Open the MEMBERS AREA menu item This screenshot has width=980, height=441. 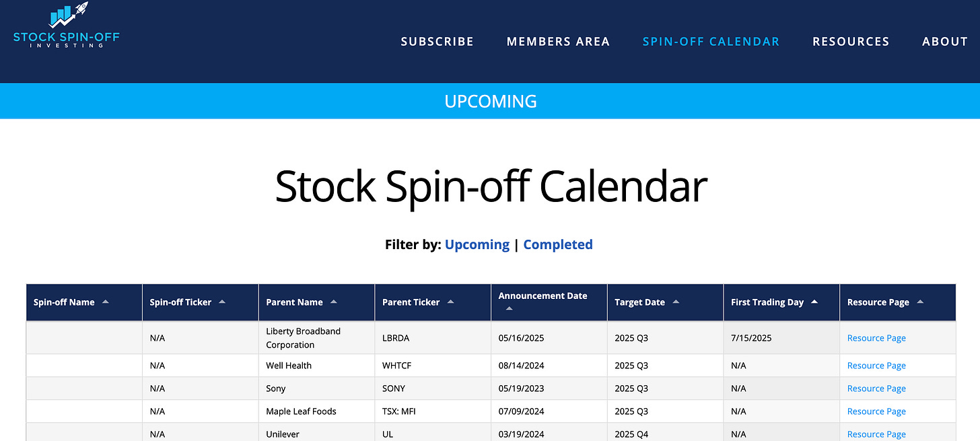(558, 42)
